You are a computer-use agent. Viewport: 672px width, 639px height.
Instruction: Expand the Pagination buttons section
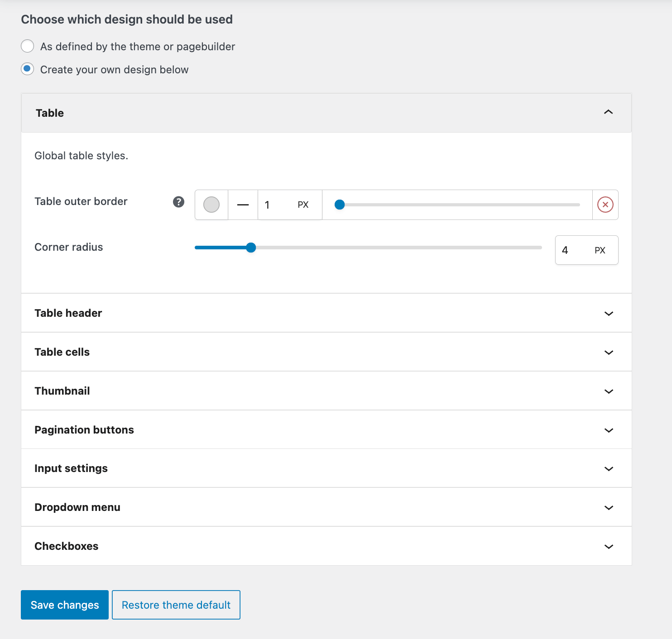pos(609,430)
